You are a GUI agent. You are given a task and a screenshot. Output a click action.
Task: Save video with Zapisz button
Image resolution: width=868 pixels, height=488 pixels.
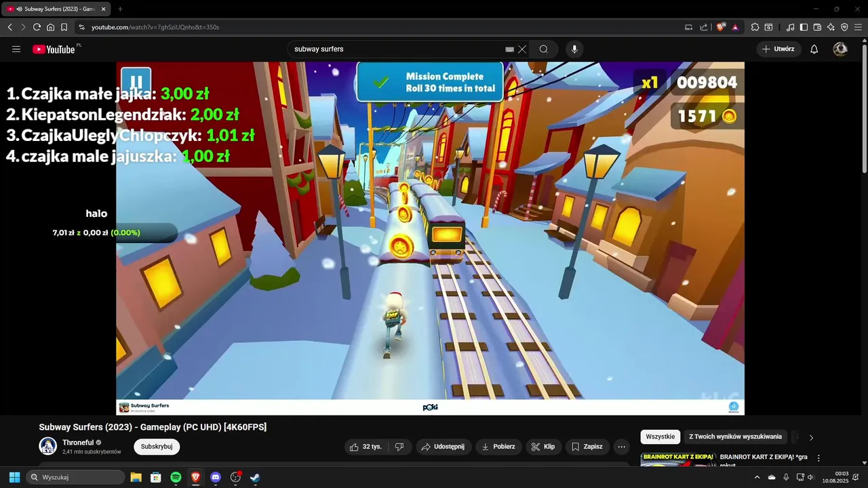tap(587, 447)
